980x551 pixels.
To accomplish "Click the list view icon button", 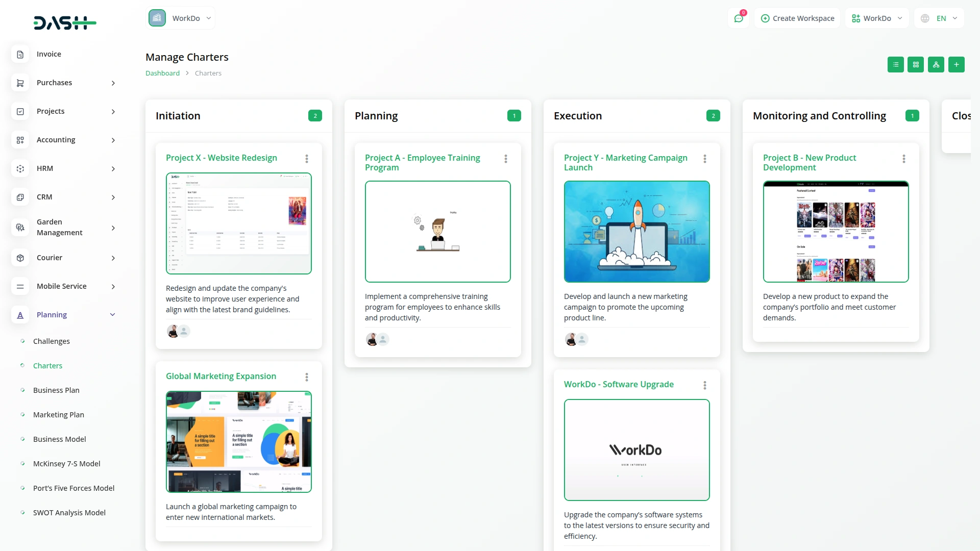I will pos(895,65).
